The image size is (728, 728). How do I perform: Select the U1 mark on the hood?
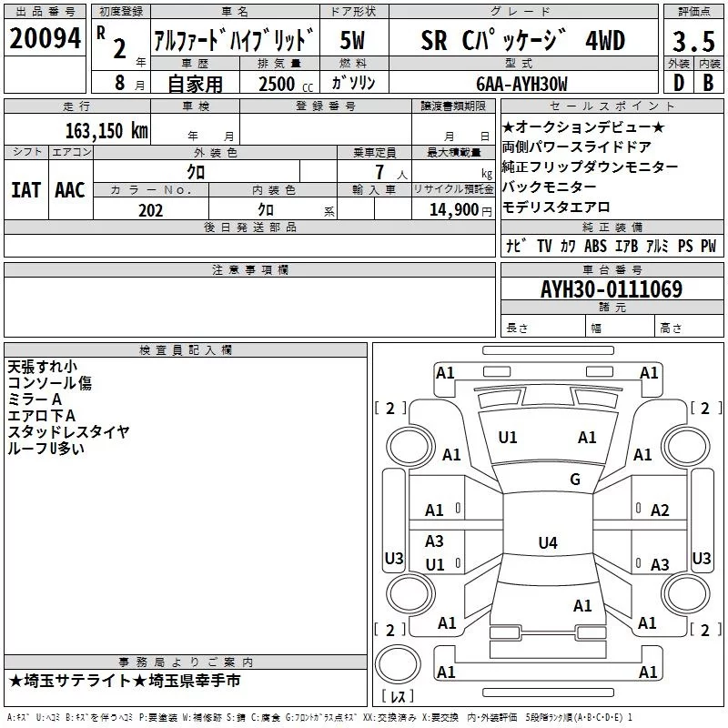(508, 438)
